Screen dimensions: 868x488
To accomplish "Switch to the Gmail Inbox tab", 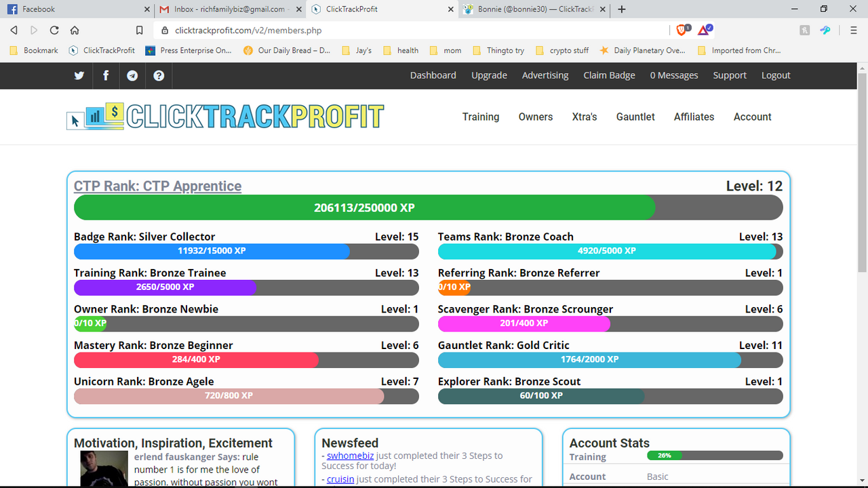I will point(230,9).
